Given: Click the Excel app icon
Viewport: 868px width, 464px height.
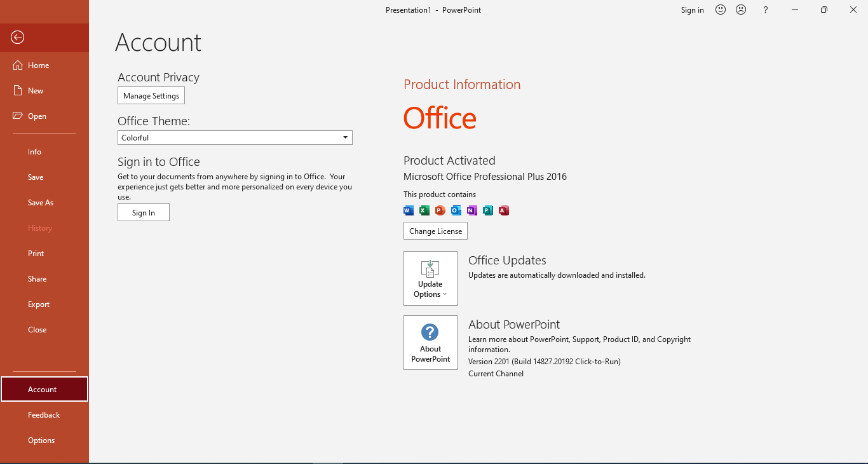Looking at the screenshot, I should coord(424,210).
